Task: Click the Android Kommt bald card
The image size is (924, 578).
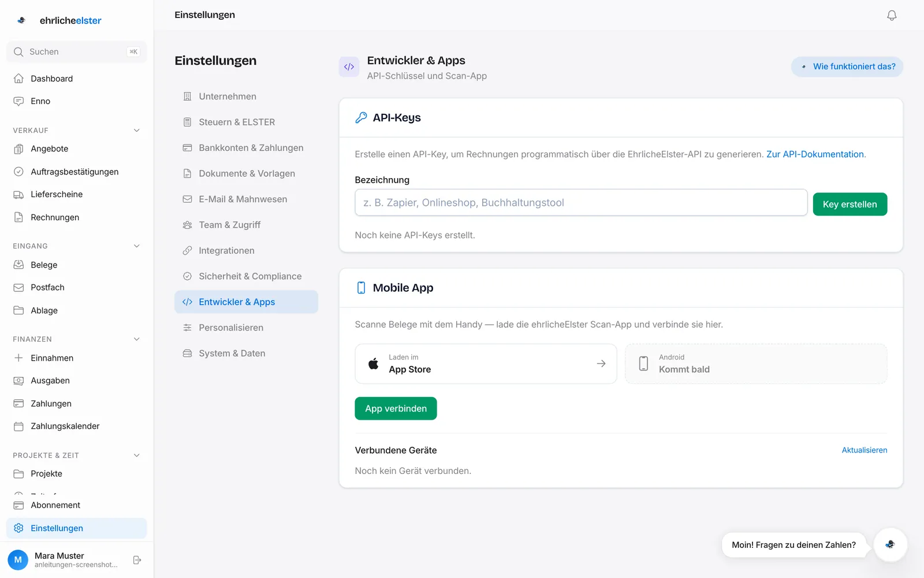Action: 756,364
